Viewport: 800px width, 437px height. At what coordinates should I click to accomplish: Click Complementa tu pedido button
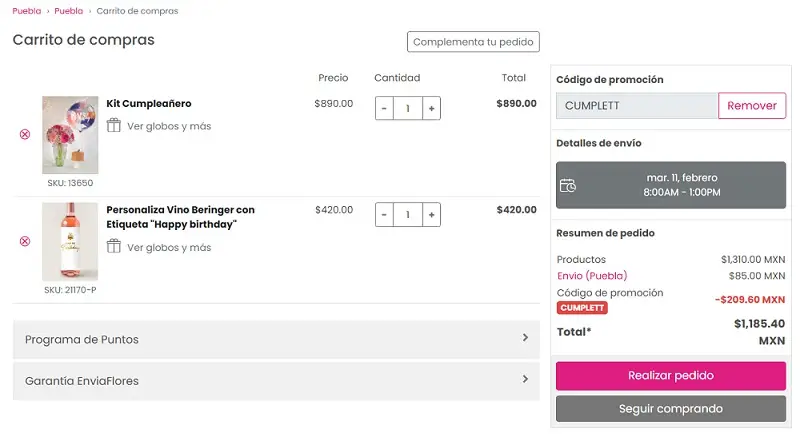[x=473, y=42]
